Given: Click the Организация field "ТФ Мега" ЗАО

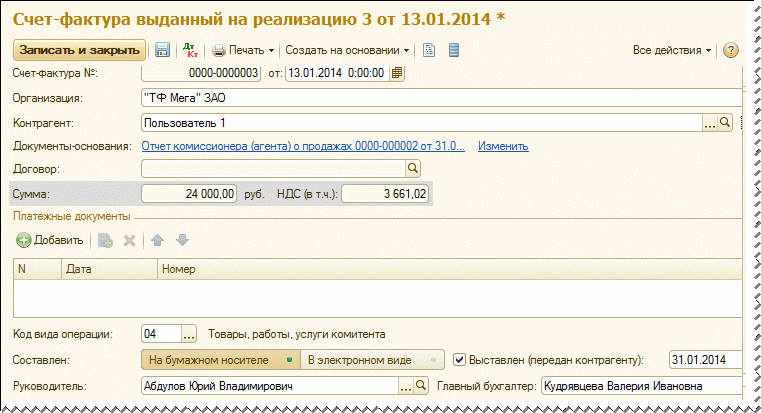Looking at the screenshot, I should click(x=442, y=98).
